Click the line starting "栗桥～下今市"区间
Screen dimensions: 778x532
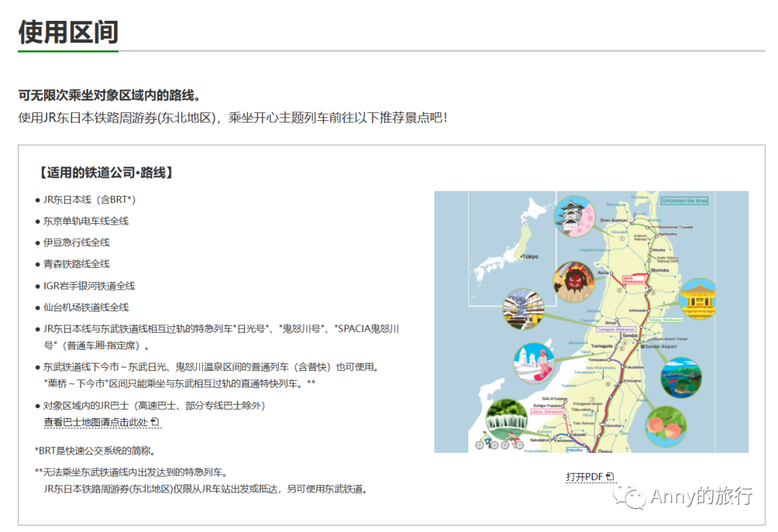click(179, 383)
